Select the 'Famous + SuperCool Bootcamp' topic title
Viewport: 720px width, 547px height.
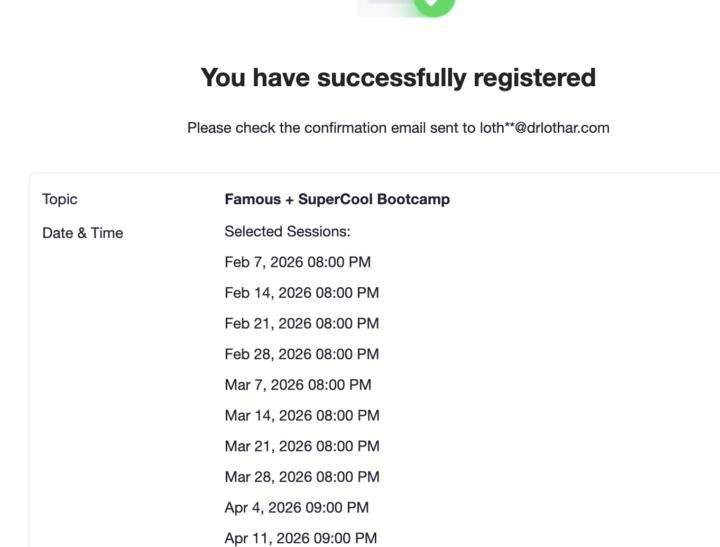[x=337, y=199]
